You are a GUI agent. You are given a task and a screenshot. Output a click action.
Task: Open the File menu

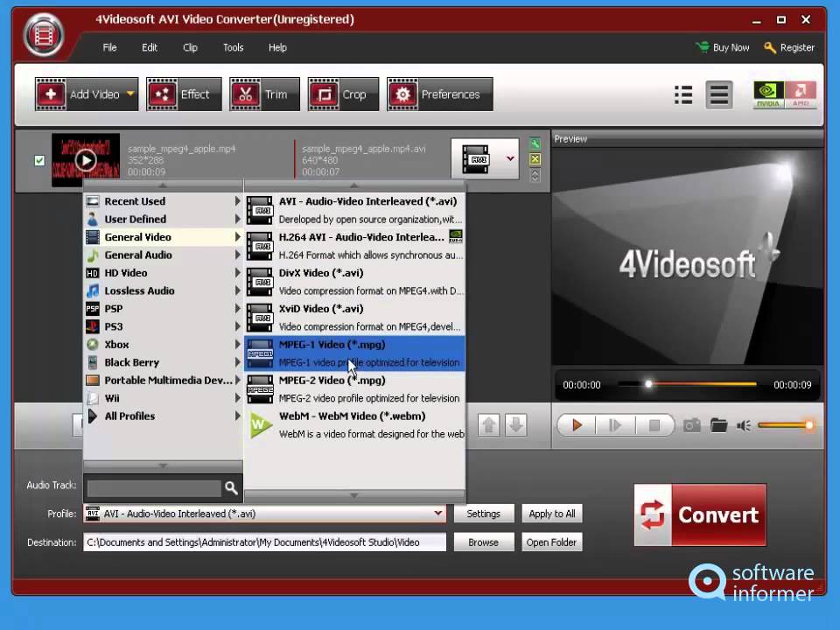[109, 47]
